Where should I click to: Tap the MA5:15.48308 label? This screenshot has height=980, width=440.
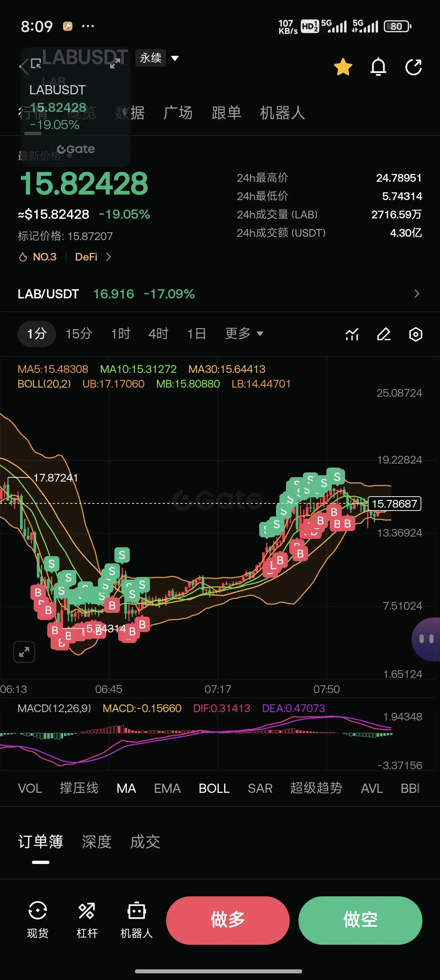[x=53, y=369]
